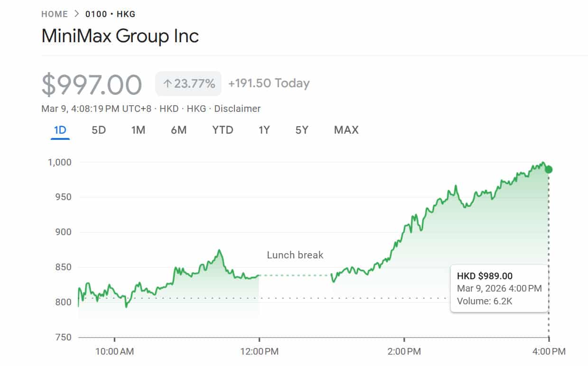Switch to the 5D chart range
This screenshot has height=366, width=588.
[x=99, y=130]
